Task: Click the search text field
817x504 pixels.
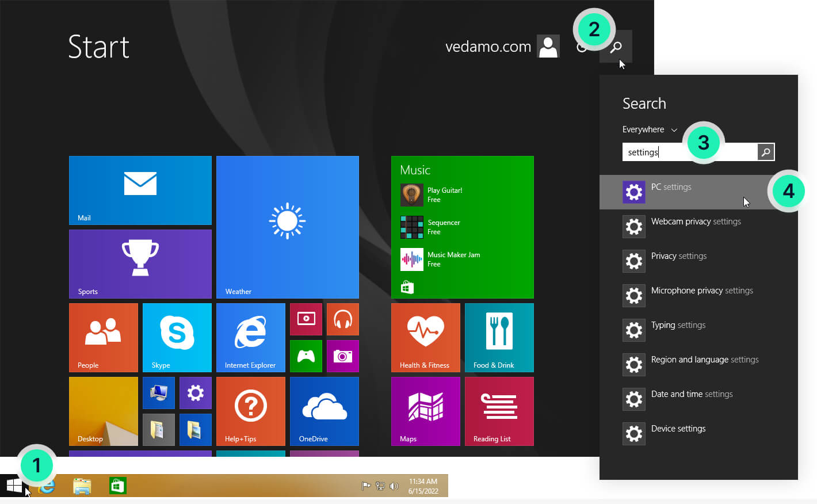Action: click(x=690, y=152)
